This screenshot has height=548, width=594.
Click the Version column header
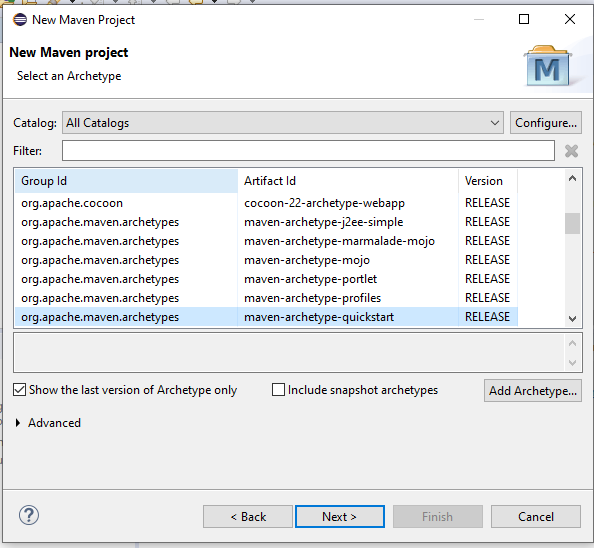pyautogui.click(x=488, y=181)
